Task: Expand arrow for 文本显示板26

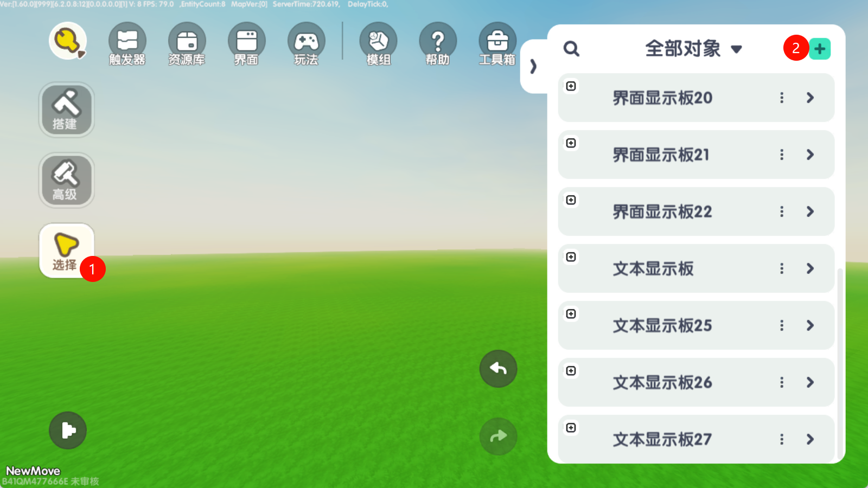Action: (x=810, y=382)
